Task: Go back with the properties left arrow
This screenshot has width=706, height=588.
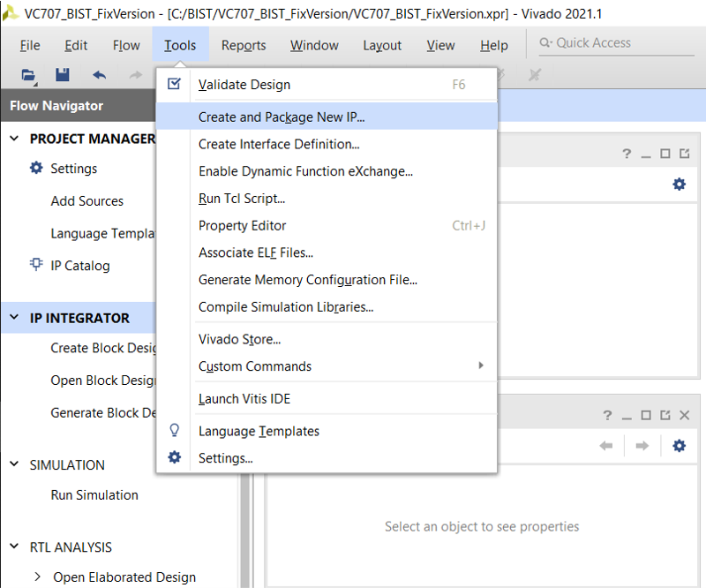Action: [606, 446]
